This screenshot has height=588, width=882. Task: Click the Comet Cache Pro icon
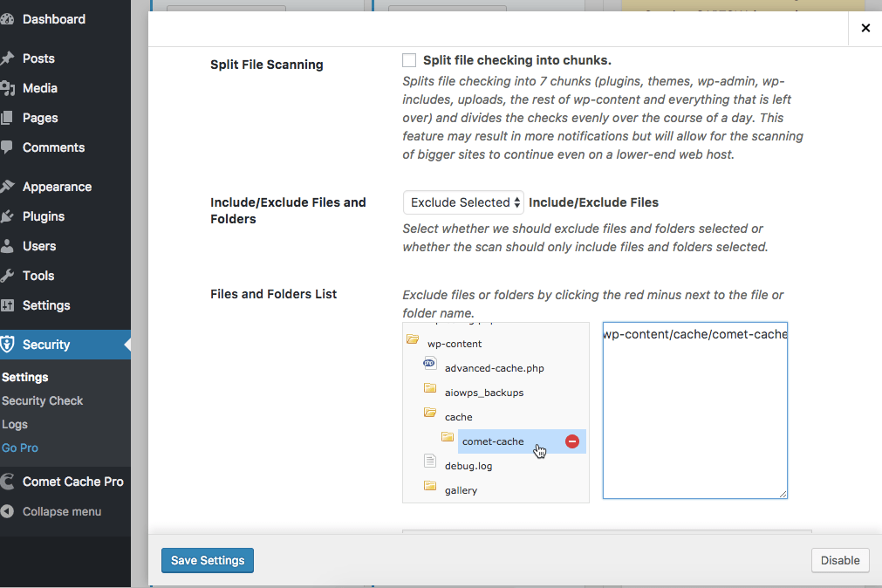7,482
